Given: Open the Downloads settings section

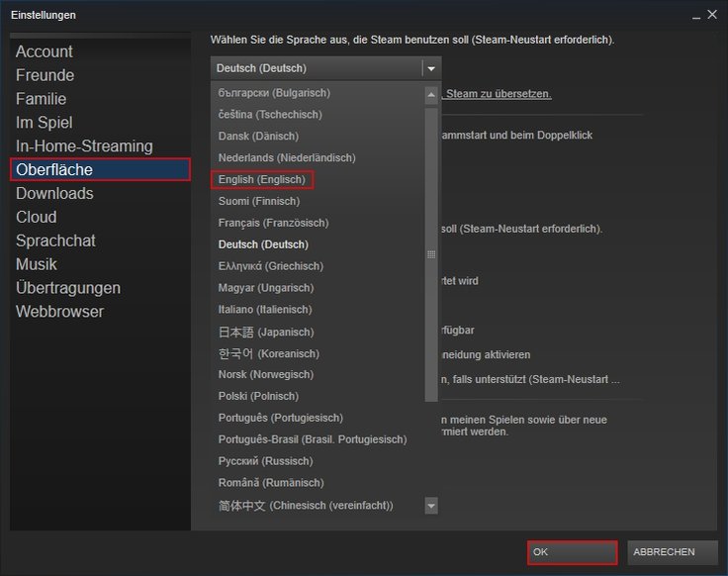Looking at the screenshot, I should [100, 194].
